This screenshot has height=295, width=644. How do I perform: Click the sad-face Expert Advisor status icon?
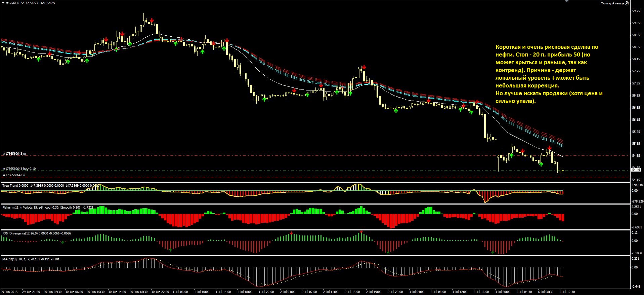click(627, 3)
